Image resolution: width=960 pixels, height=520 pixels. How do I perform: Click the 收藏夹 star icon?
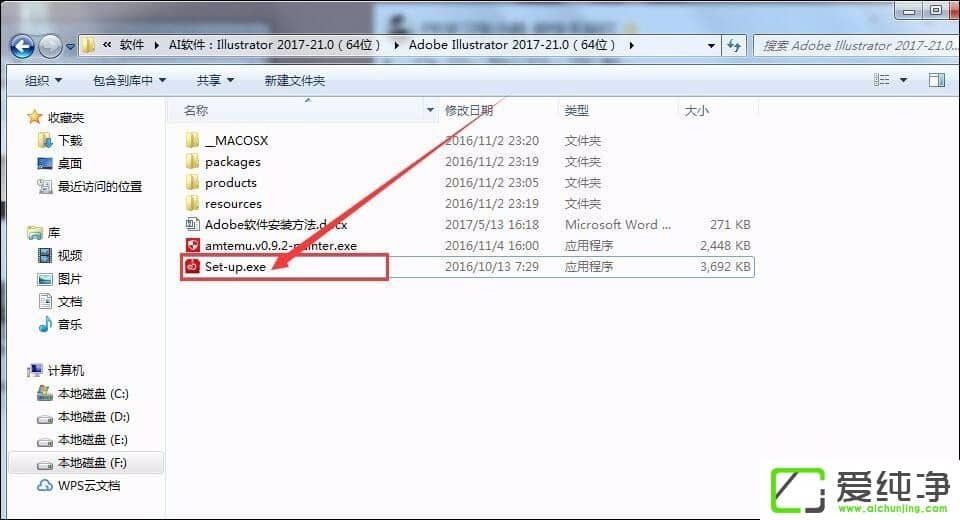click(34, 116)
